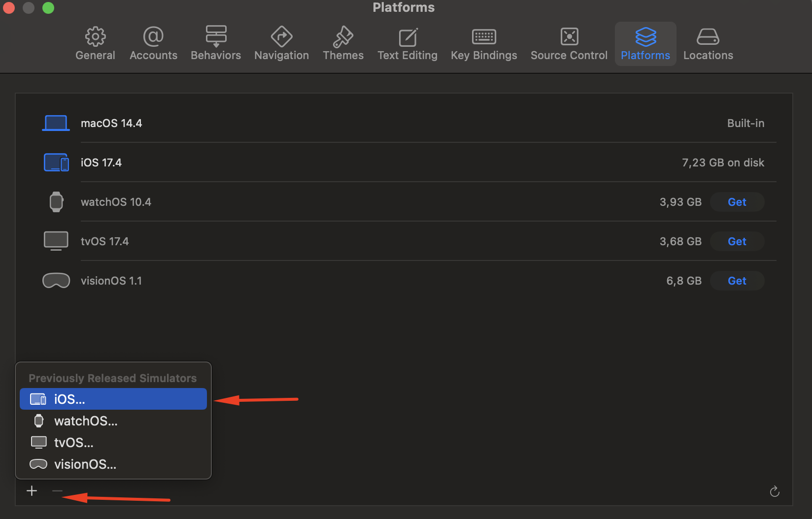Select the Platforms layers icon
The image size is (812, 519).
645,36
